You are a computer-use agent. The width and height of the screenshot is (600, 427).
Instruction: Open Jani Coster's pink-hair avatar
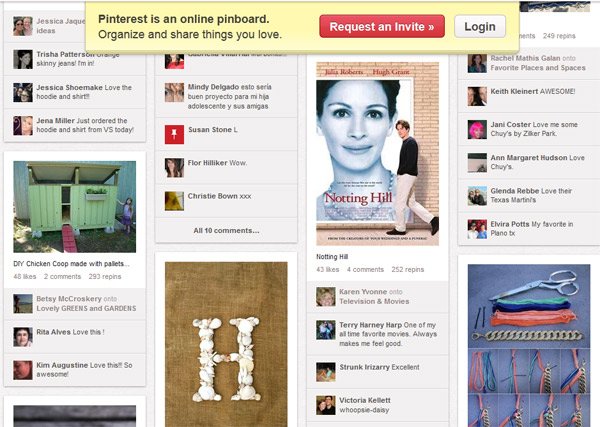point(477,129)
